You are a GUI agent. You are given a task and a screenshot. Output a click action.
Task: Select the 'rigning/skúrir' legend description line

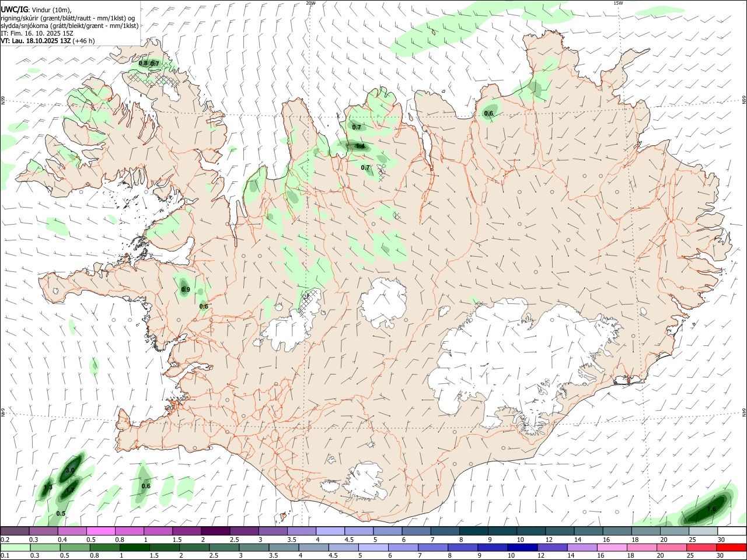coord(68,18)
